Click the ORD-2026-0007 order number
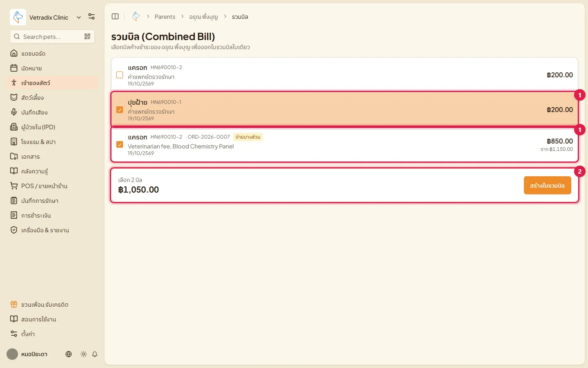This screenshot has width=588, height=368. point(209,137)
